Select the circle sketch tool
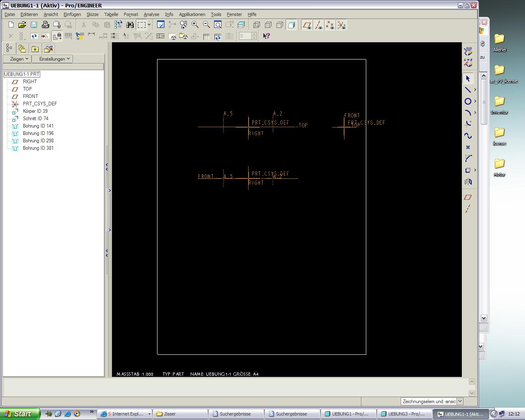This screenshot has width=525, height=420. [x=468, y=101]
